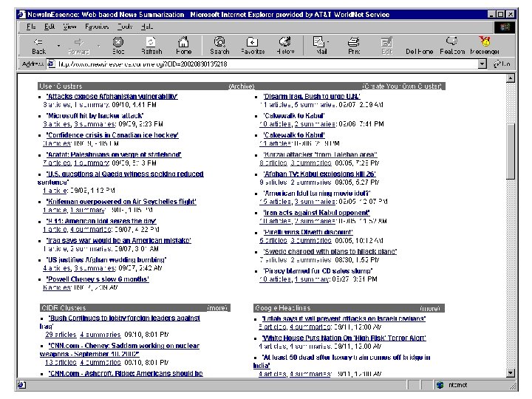The width and height of the screenshot is (532, 399).
Task: Open the Tools menu
Action: coord(125,27)
